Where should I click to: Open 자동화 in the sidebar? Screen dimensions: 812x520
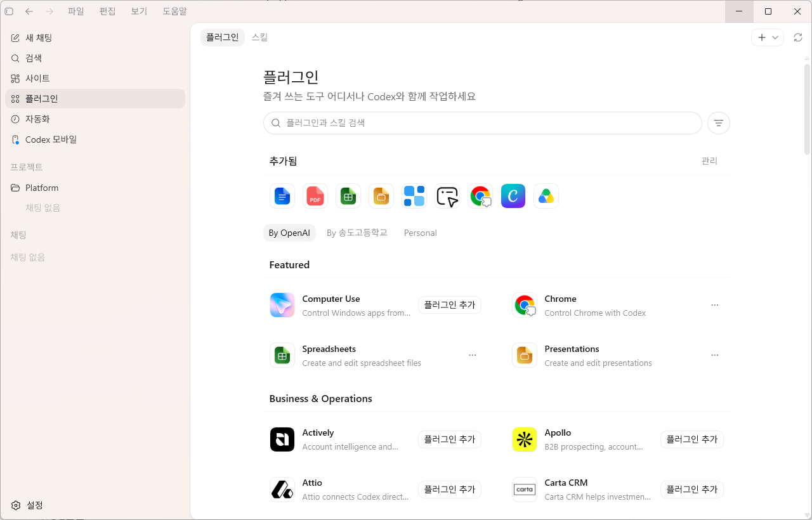(x=95, y=119)
